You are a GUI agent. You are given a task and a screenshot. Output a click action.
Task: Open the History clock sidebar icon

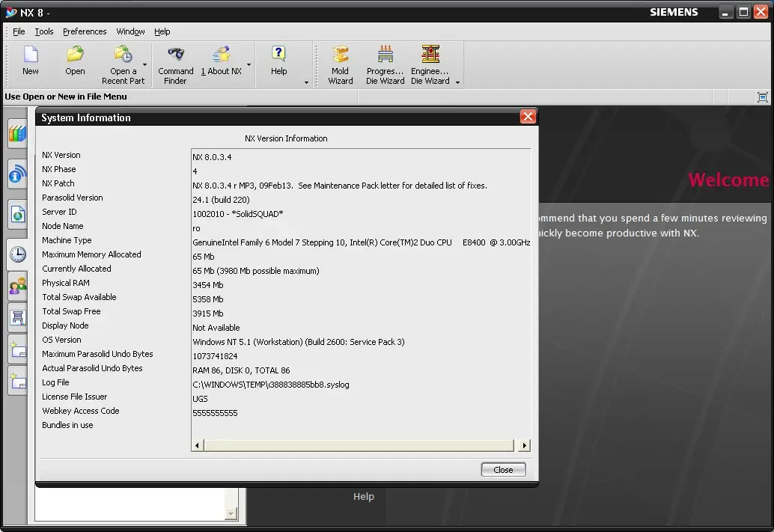point(17,254)
